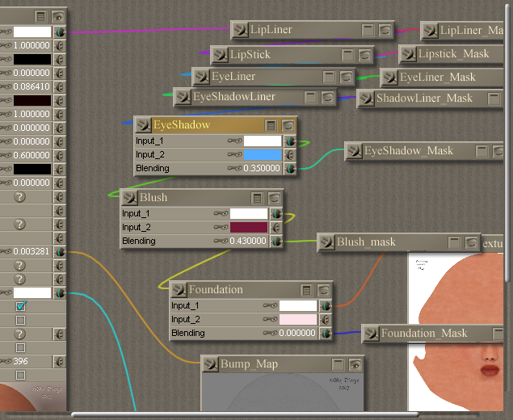The image size is (513, 420).
Task: Select the Blush_mask node title
Action: [x=366, y=241]
